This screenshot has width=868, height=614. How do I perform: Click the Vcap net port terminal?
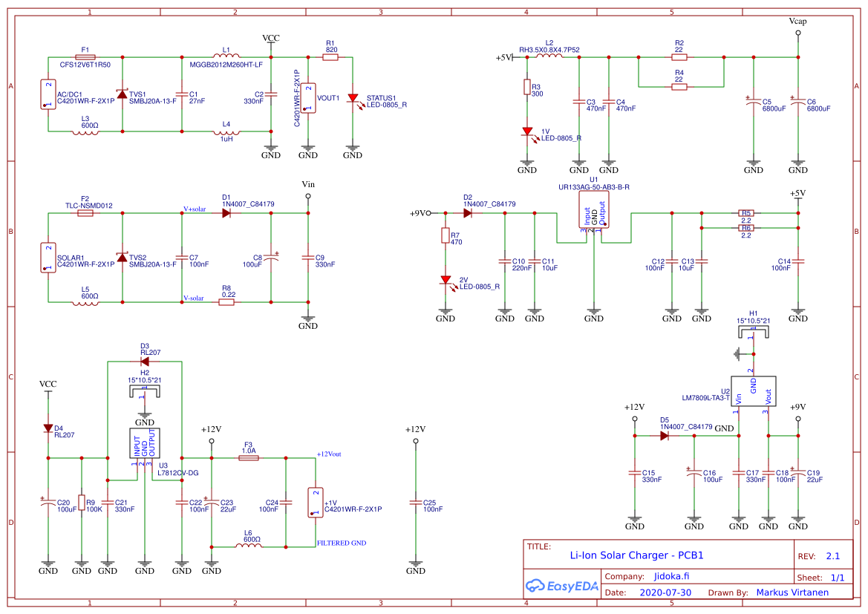click(x=798, y=32)
